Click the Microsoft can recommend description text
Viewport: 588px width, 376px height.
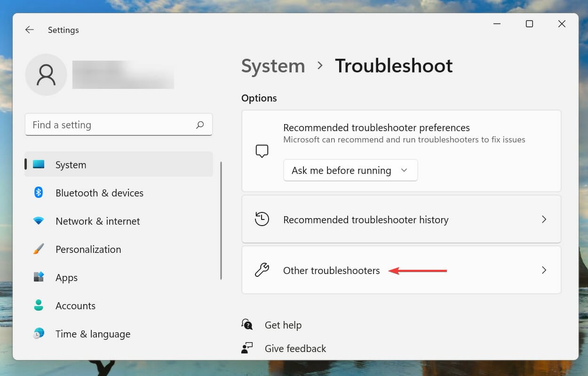[404, 140]
